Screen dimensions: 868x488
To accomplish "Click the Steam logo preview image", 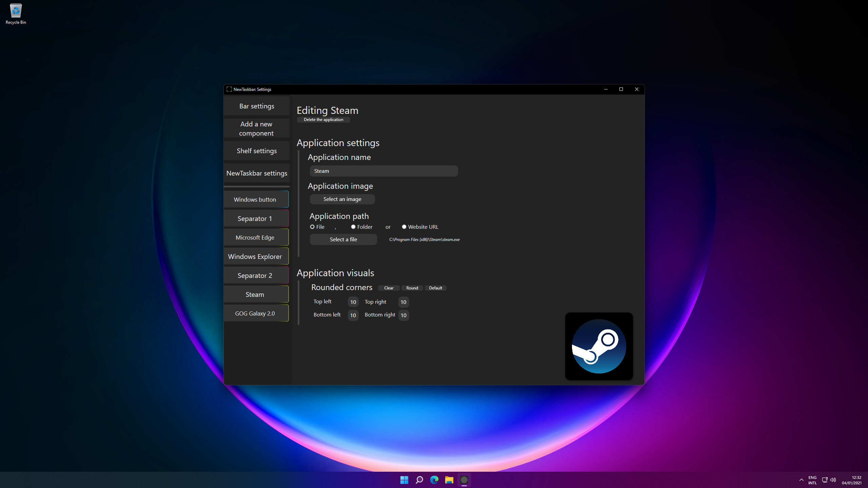I will tap(599, 346).
